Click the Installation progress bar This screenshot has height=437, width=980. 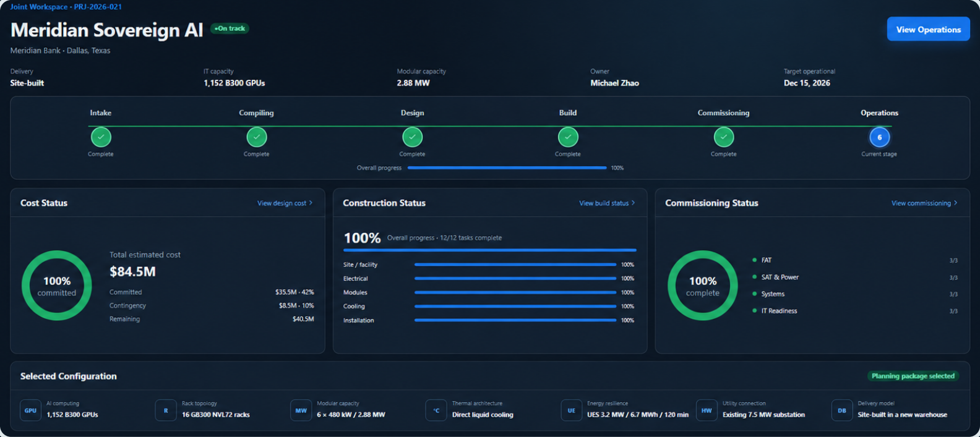click(515, 320)
